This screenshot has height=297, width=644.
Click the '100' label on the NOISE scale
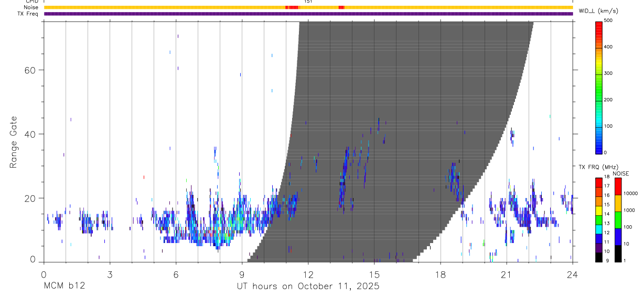[628, 227]
